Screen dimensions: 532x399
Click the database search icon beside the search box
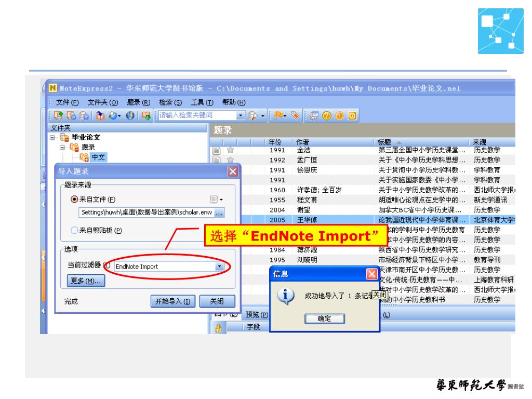(253, 116)
